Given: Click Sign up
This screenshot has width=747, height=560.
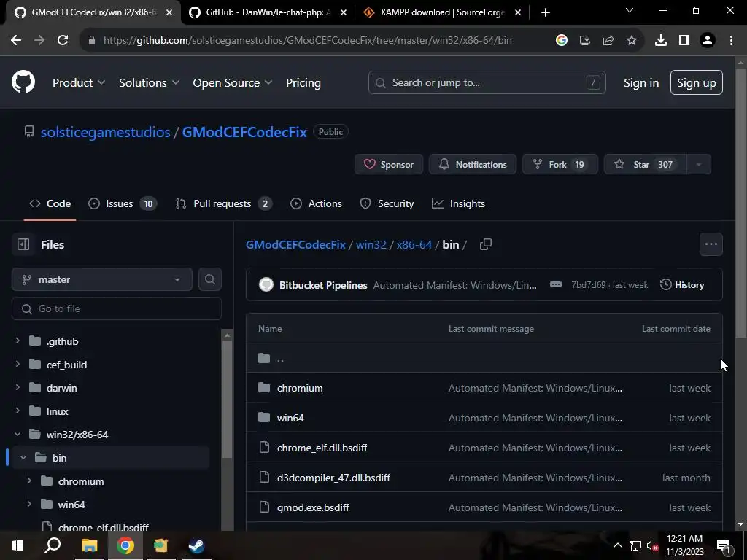Looking at the screenshot, I should pyautogui.click(x=696, y=82).
